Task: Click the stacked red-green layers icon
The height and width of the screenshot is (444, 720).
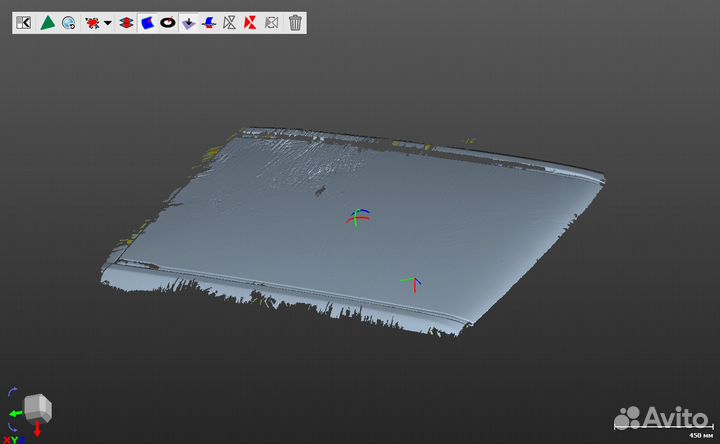Action: click(126, 22)
